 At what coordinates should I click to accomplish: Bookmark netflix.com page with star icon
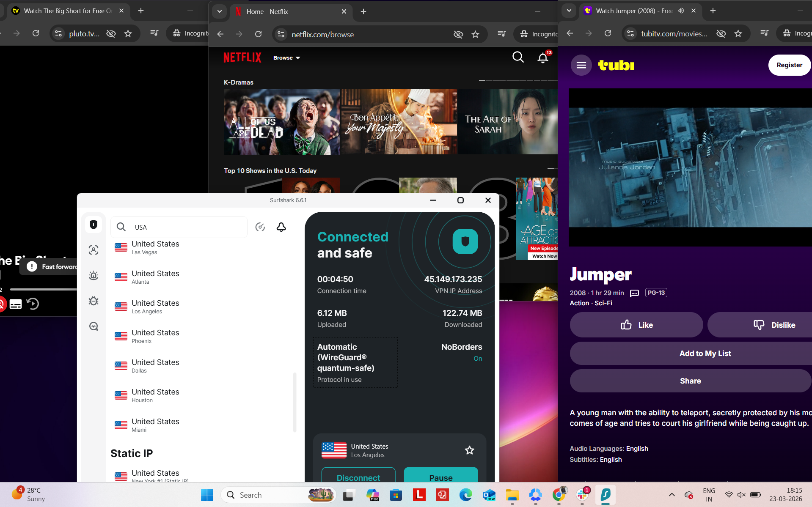pos(475,34)
